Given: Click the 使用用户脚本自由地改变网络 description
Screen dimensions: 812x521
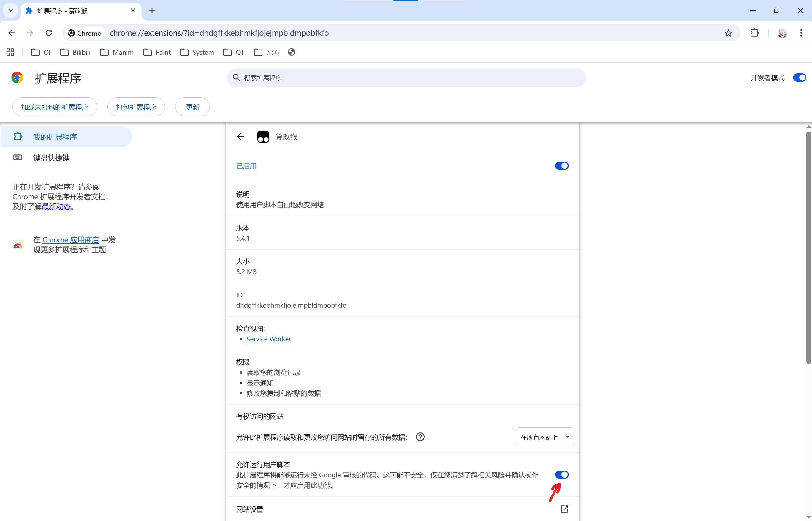Looking at the screenshot, I should (280, 205).
